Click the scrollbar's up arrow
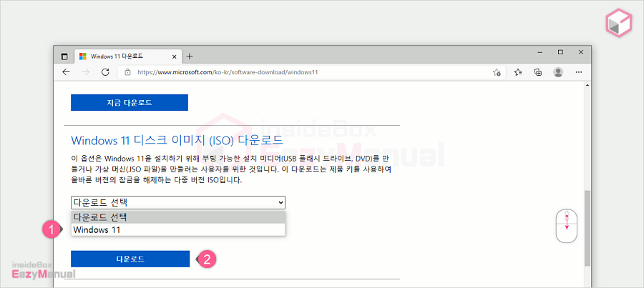 587,84
